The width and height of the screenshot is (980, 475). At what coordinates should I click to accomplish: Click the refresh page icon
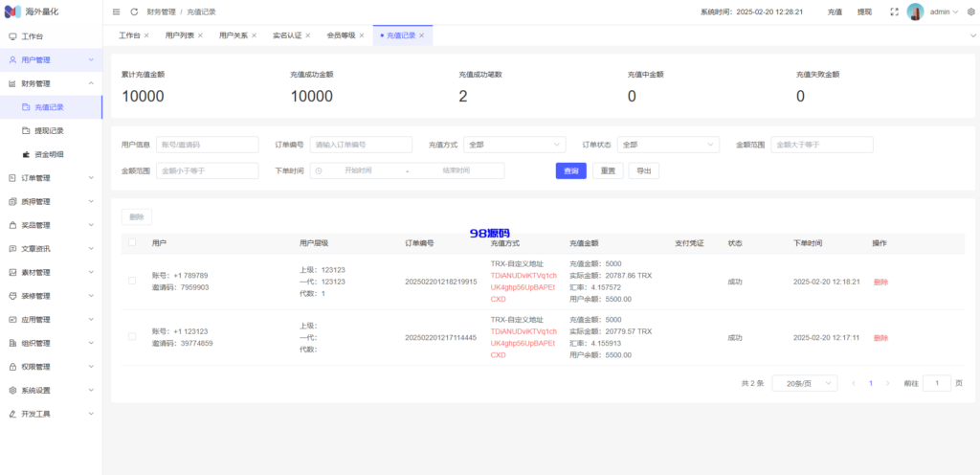pyautogui.click(x=134, y=11)
